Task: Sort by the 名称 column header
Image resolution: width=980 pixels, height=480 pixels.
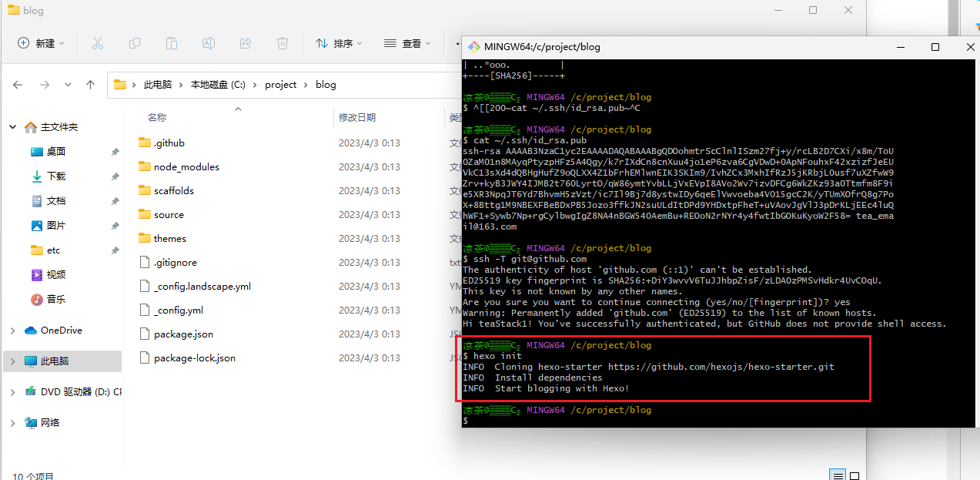Action: (x=157, y=118)
